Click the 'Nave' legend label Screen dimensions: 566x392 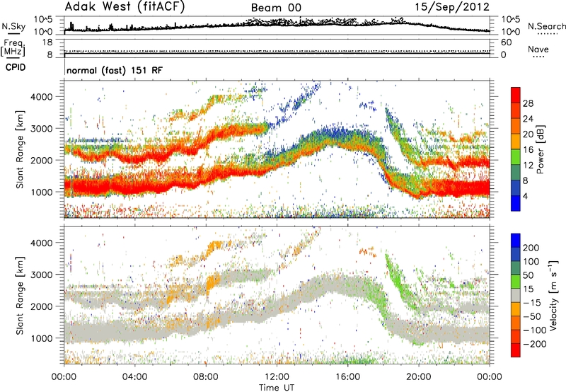(538, 50)
